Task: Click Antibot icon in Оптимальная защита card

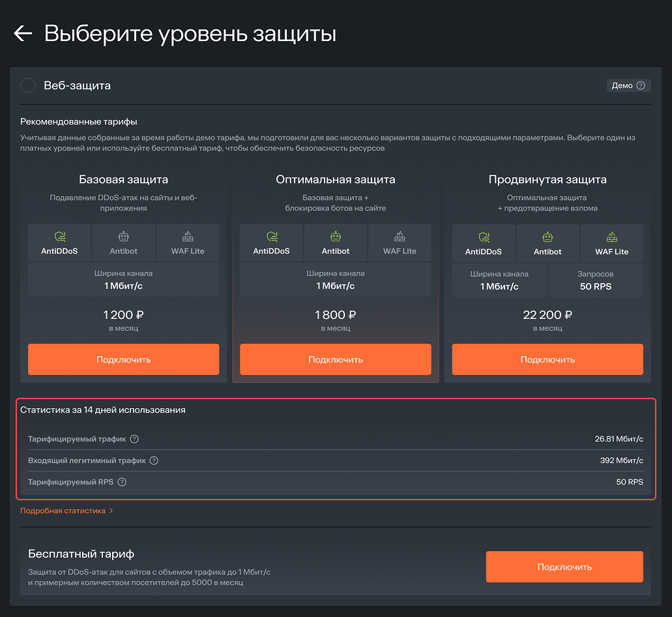Action: [336, 237]
